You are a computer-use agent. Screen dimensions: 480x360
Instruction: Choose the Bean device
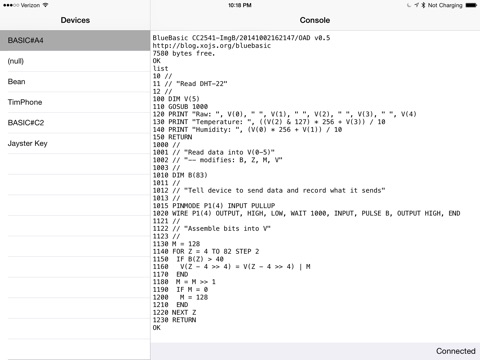tap(75, 82)
